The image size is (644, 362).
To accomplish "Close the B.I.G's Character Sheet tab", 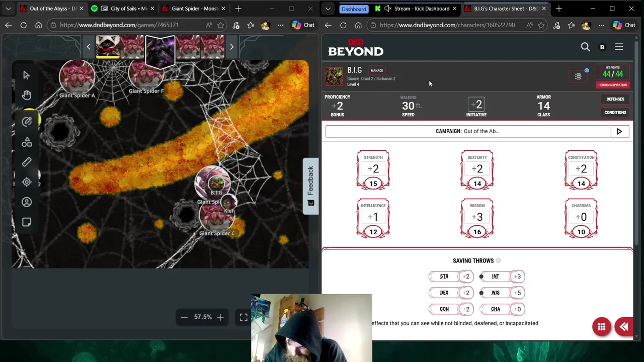I will coord(544,9).
